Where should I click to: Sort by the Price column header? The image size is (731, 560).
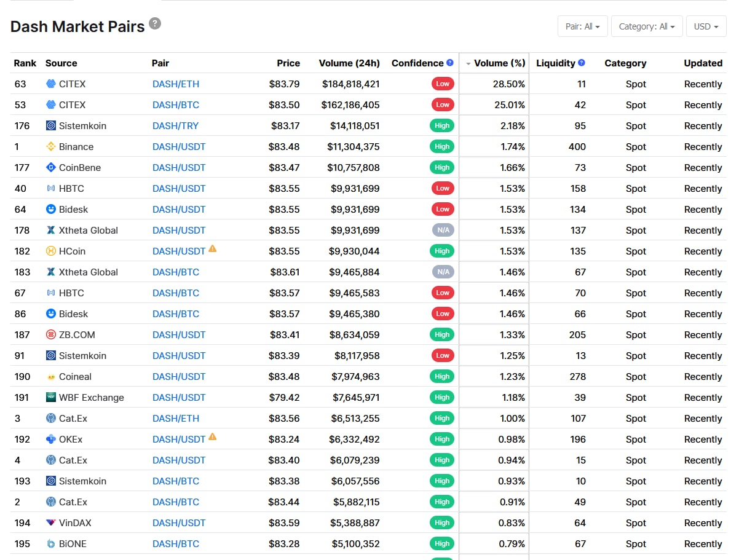pos(288,63)
